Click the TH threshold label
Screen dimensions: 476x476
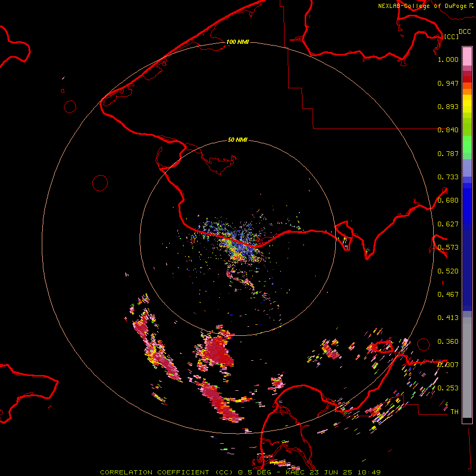pos(454,412)
